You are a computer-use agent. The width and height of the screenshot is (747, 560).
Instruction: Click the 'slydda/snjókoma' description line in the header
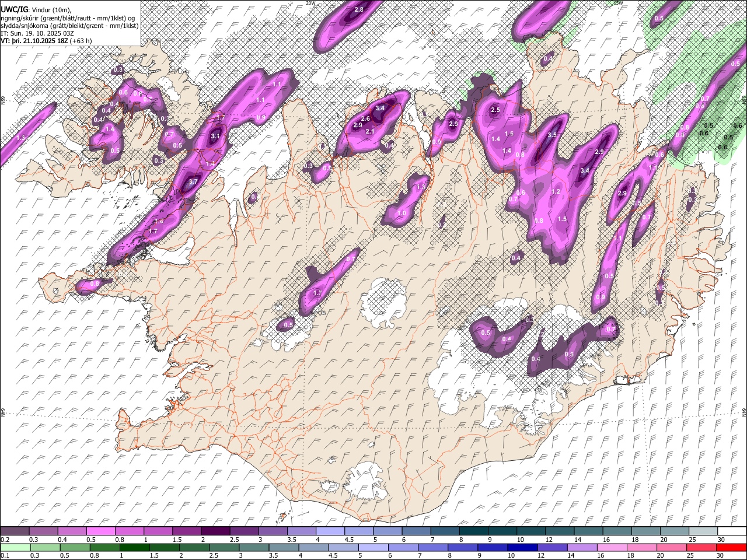click(x=69, y=26)
